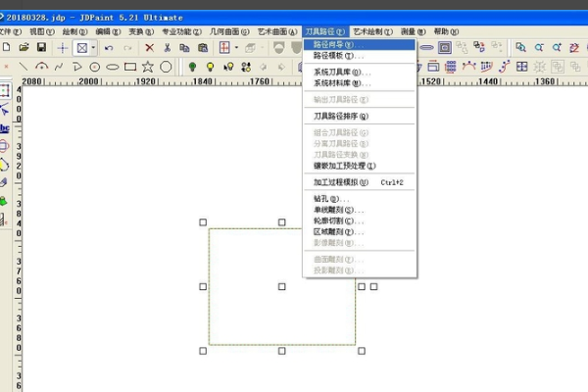Click the top-left handle of the selected rectangle
Image resolution: width=588 pixels, height=392 pixels.
203,222
